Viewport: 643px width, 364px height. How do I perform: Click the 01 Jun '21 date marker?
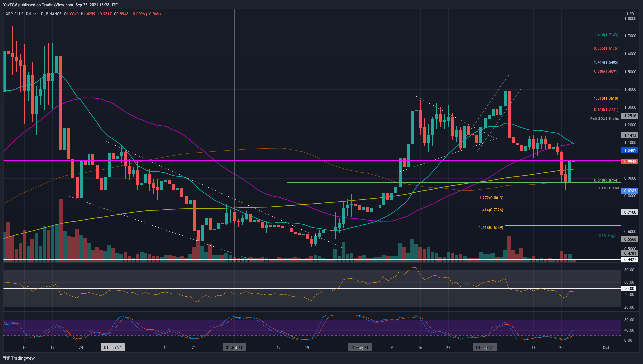tap(113, 347)
